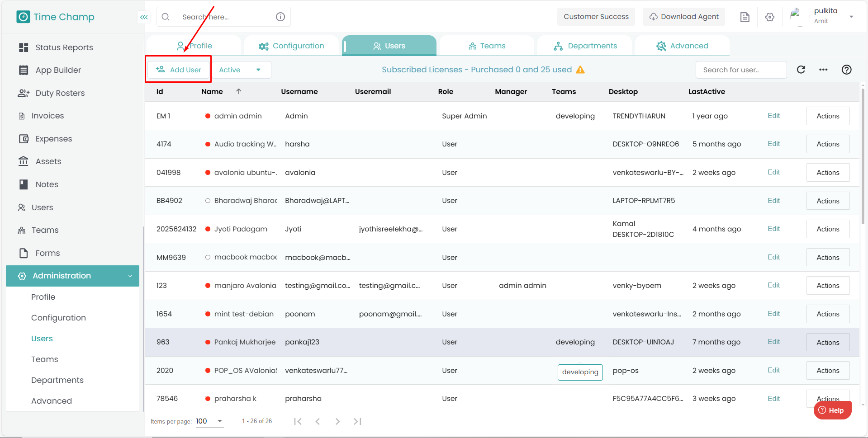
Task: Expand the items per page dropdown
Action: [219, 421]
